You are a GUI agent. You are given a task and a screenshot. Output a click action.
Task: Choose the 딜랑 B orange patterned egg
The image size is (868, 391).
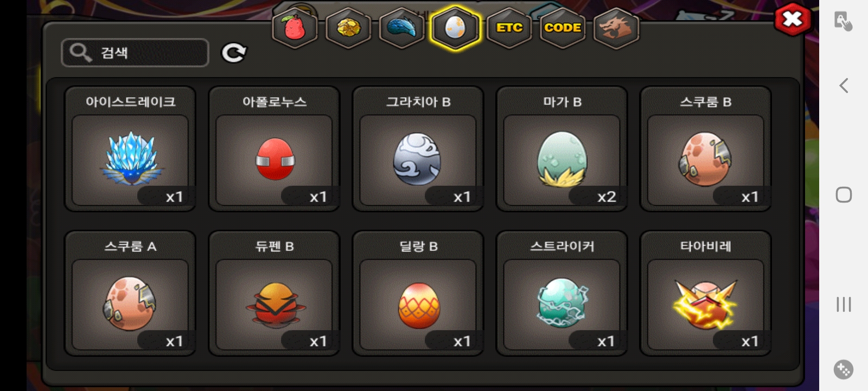click(x=418, y=293)
